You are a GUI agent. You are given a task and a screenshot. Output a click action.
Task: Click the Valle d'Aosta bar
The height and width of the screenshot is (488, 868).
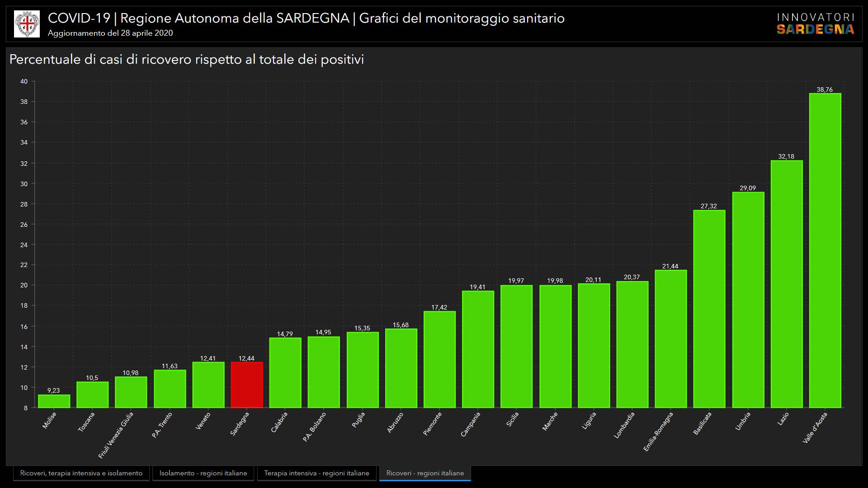(x=825, y=251)
